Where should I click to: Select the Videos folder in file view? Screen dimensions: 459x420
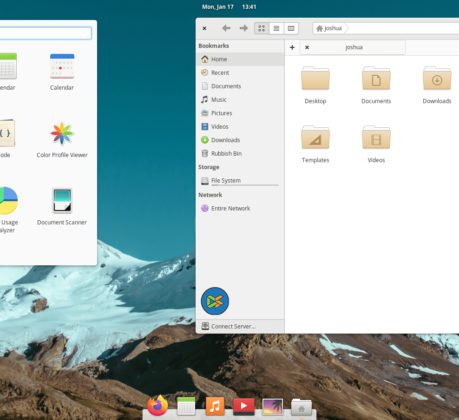coord(376,143)
